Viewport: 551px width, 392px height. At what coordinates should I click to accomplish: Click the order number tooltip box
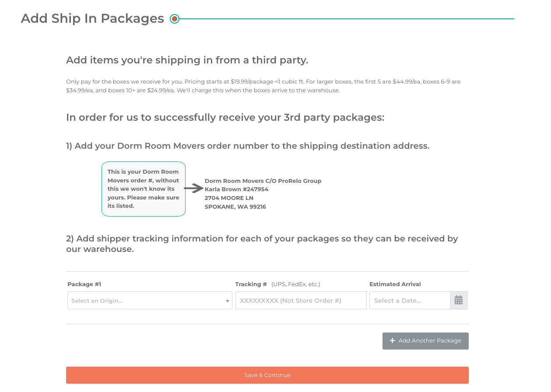[144, 189]
